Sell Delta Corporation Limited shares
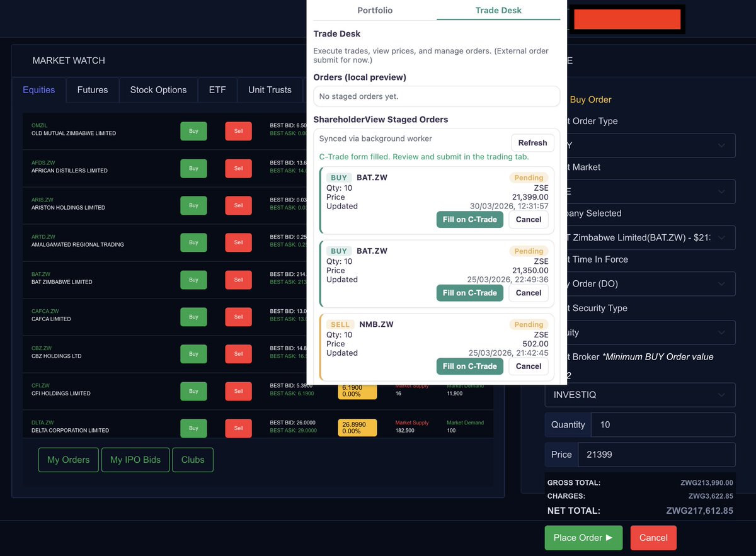756x556 pixels. 238,428
